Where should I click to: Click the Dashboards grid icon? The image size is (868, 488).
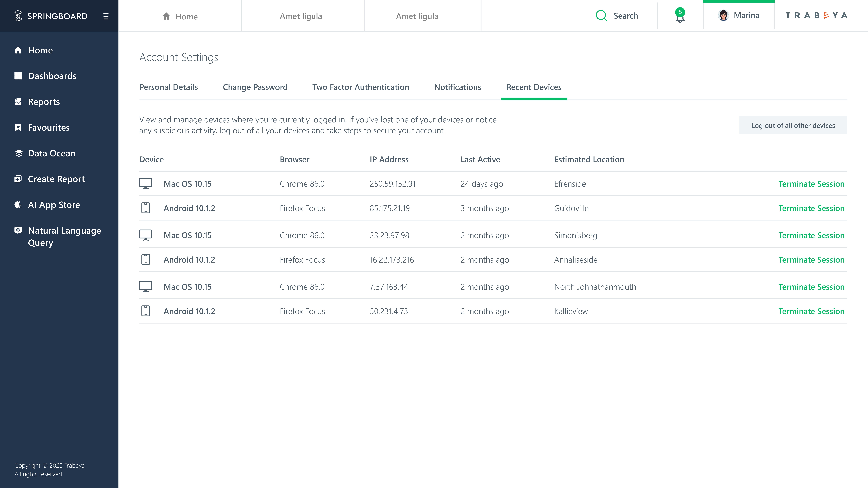18,76
